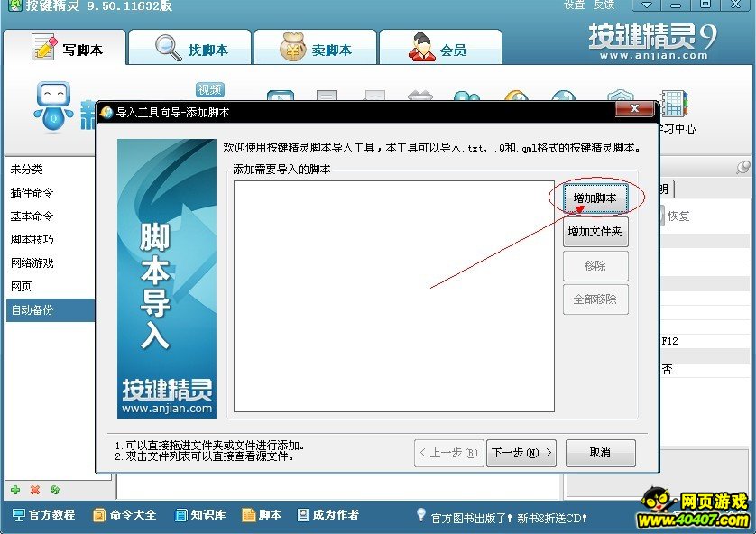Switch to the 写脚本 tab
This screenshot has width=756, height=534.
coord(65,47)
